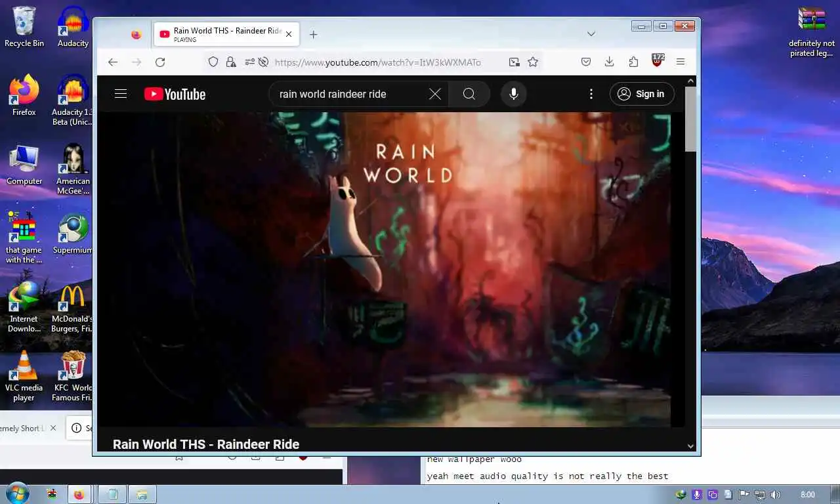
Task: Select the Audacity desktop shortcut
Action: click(73, 27)
